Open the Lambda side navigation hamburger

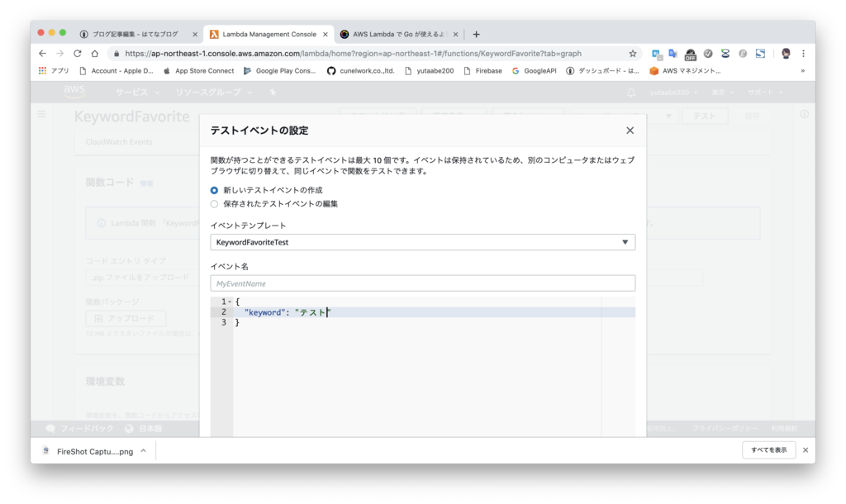(41, 114)
